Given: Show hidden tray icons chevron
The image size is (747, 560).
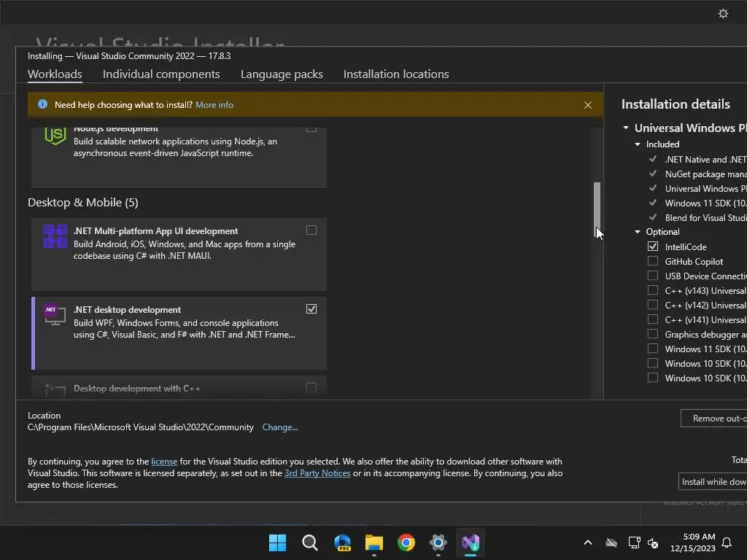Looking at the screenshot, I should click(588, 542).
